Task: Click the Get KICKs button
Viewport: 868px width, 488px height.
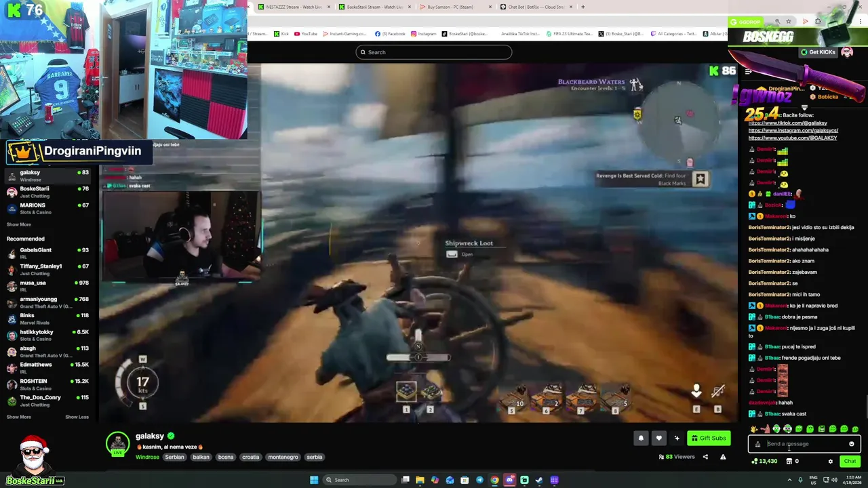Action: point(818,52)
